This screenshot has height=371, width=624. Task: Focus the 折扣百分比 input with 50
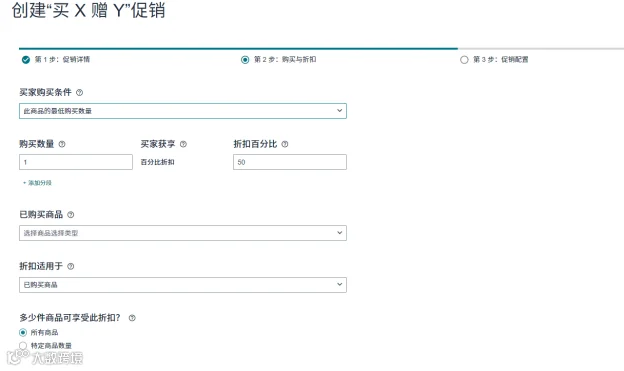290,162
